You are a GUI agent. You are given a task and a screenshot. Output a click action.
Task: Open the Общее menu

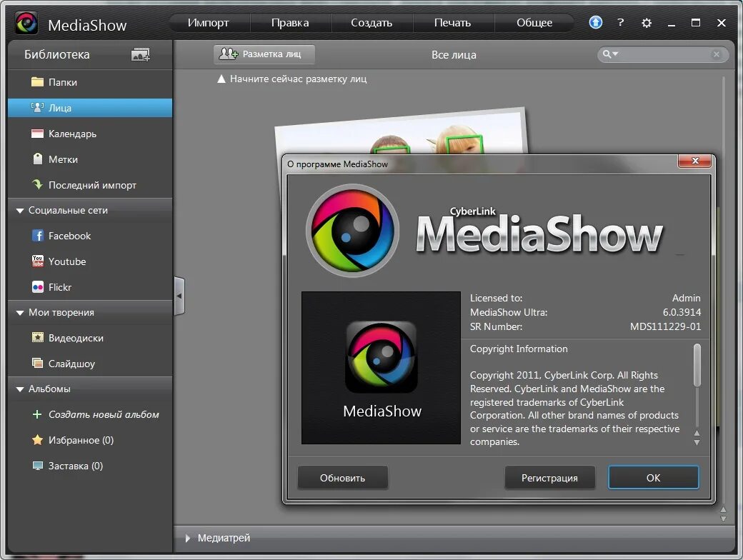click(x=534, y=23)
